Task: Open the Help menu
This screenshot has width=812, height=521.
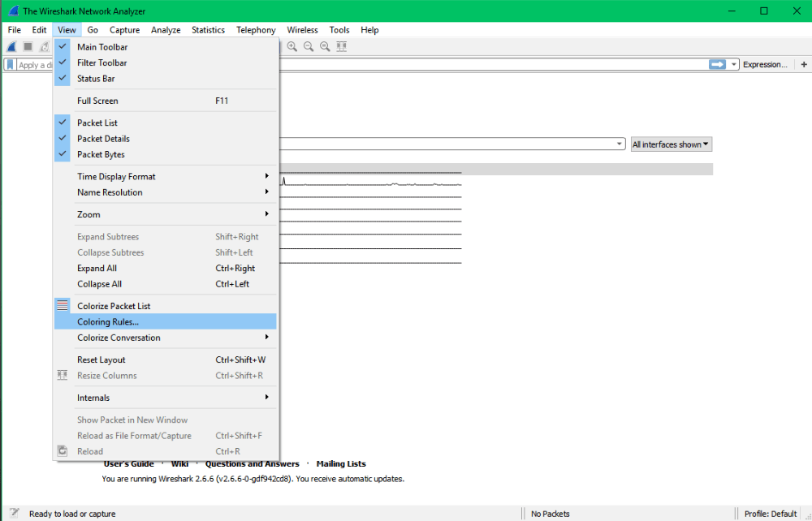Action: (369, 30)
